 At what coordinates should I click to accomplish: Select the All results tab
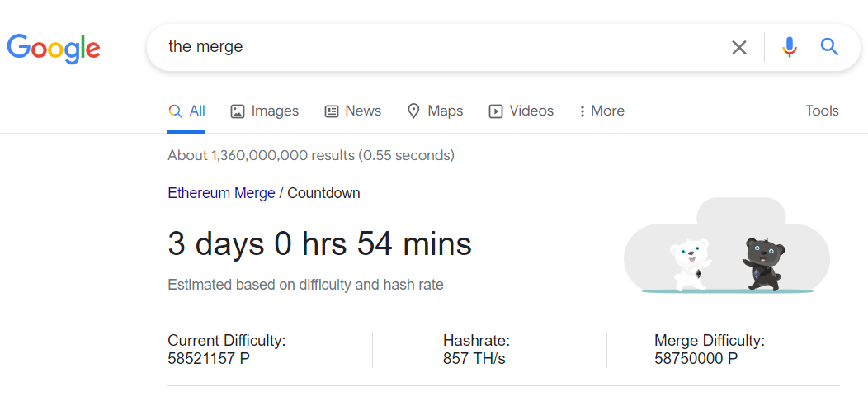186,111
